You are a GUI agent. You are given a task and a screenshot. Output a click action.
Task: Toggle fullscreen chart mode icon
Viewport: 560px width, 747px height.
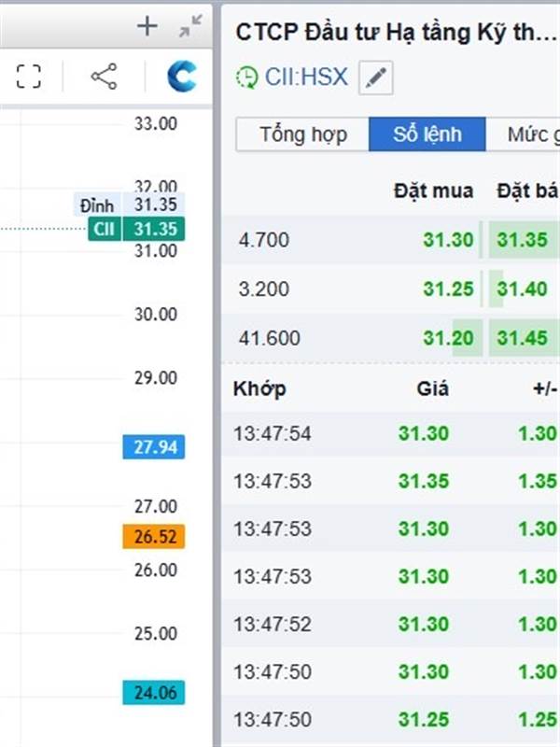29,77
